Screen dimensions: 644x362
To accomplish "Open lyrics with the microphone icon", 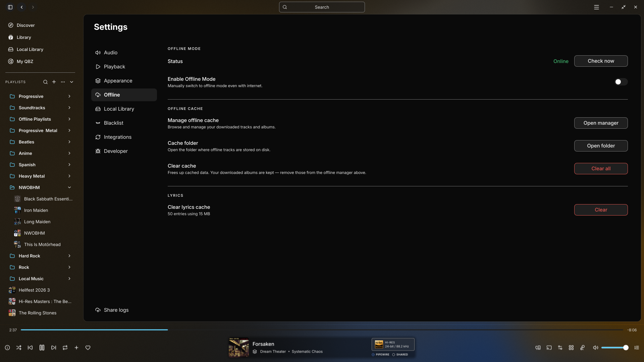I will 583,348.
